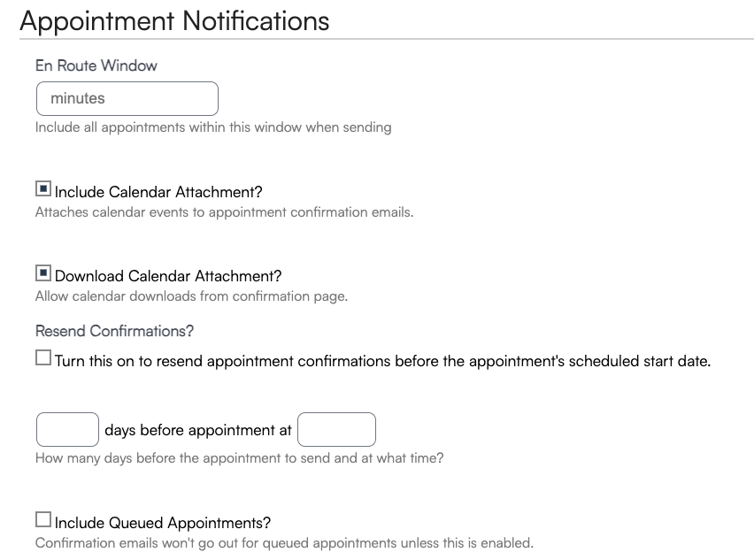
Task: Click the Appointment Notifications heading
Action: [x=174, y=20]
